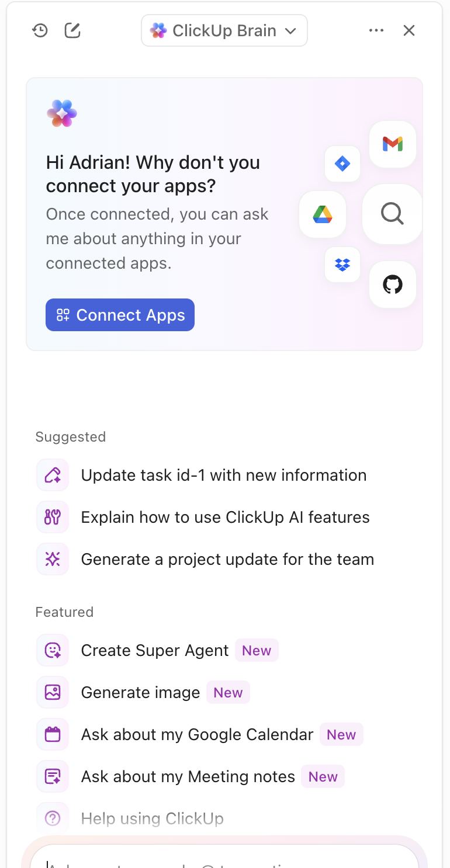450x868 pixels.
Task: Click the magnifying glass search icon
Action: tap(392, 214)
